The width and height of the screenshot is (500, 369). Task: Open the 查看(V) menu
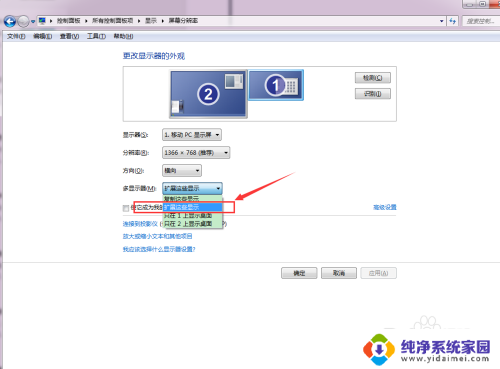click(x=69, y=36)
